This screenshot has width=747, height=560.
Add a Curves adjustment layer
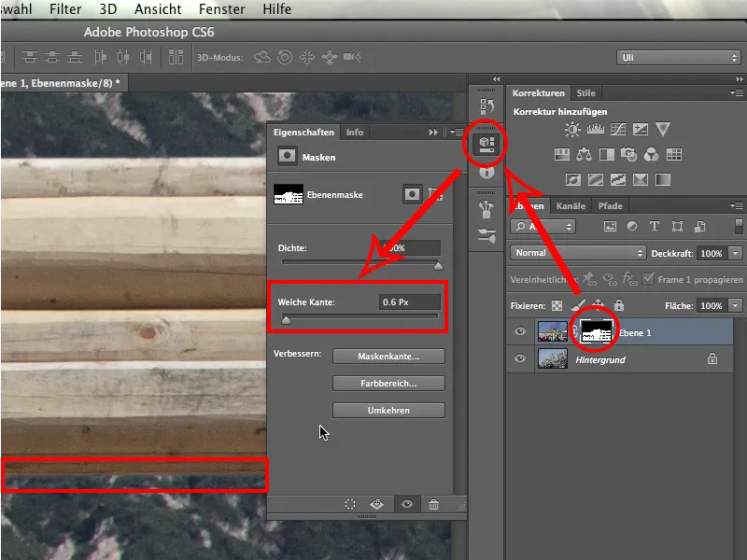[x=618, y=129]
